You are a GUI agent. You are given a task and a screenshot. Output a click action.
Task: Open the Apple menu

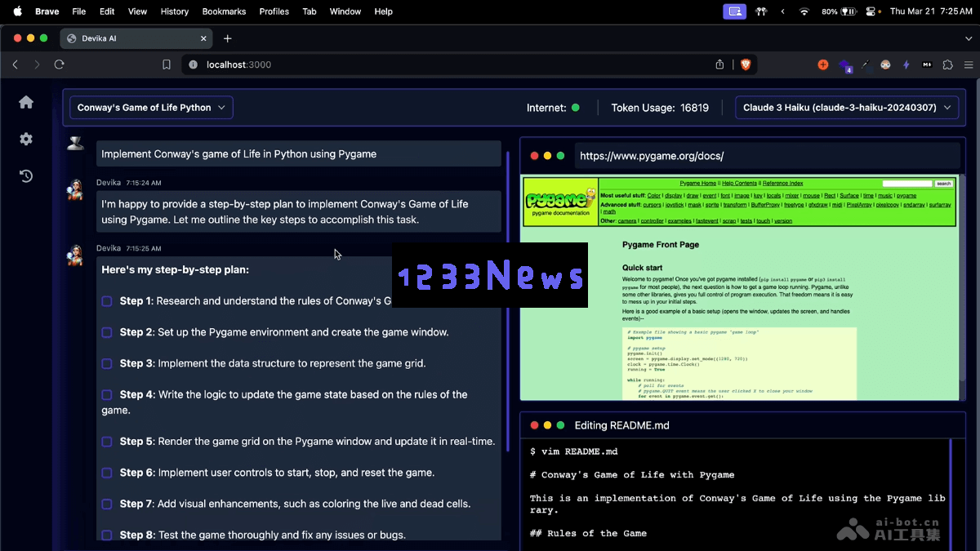[17, 11]
